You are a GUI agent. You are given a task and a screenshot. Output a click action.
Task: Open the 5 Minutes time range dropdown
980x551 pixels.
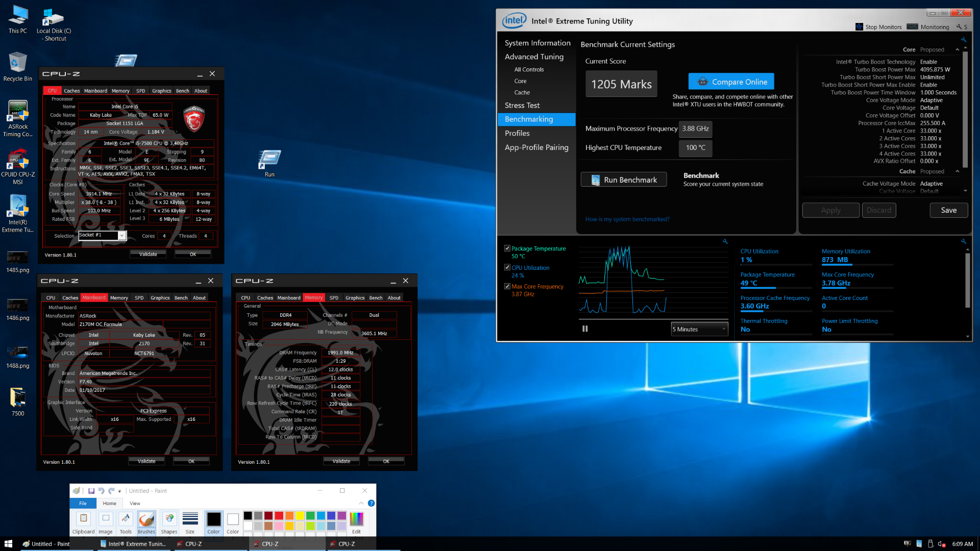coord(699,329)
